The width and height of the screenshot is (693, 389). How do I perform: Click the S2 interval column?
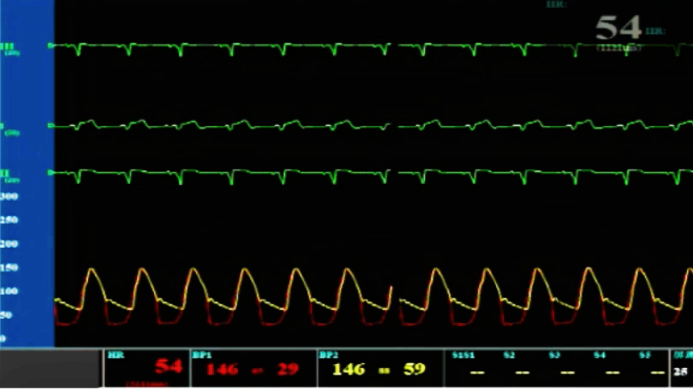tap(516, 368)
